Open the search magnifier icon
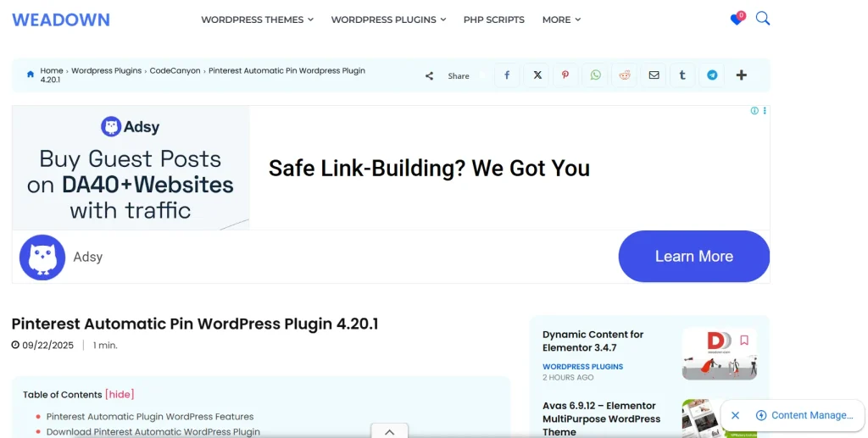Viewport: 868px width, 438px height. coord(762,19)
